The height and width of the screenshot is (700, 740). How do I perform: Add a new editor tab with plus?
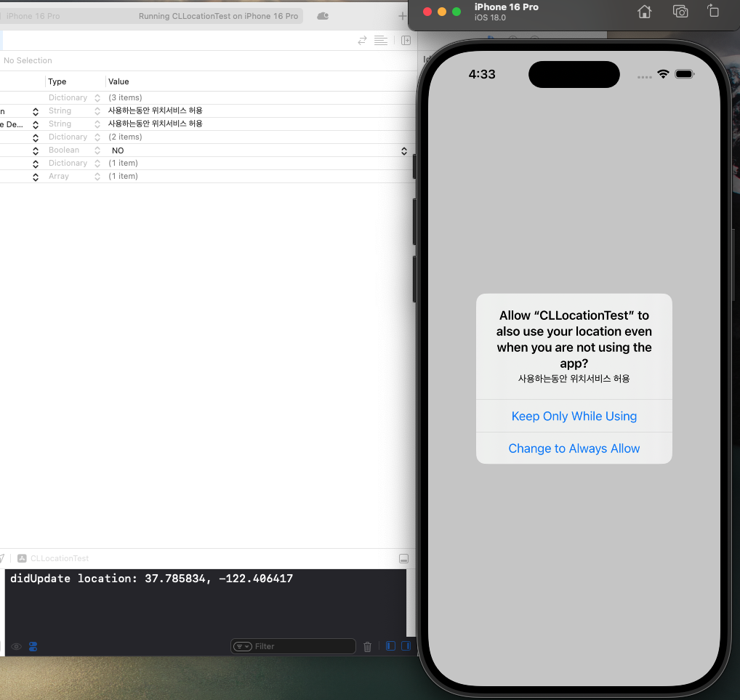[402, 16]
